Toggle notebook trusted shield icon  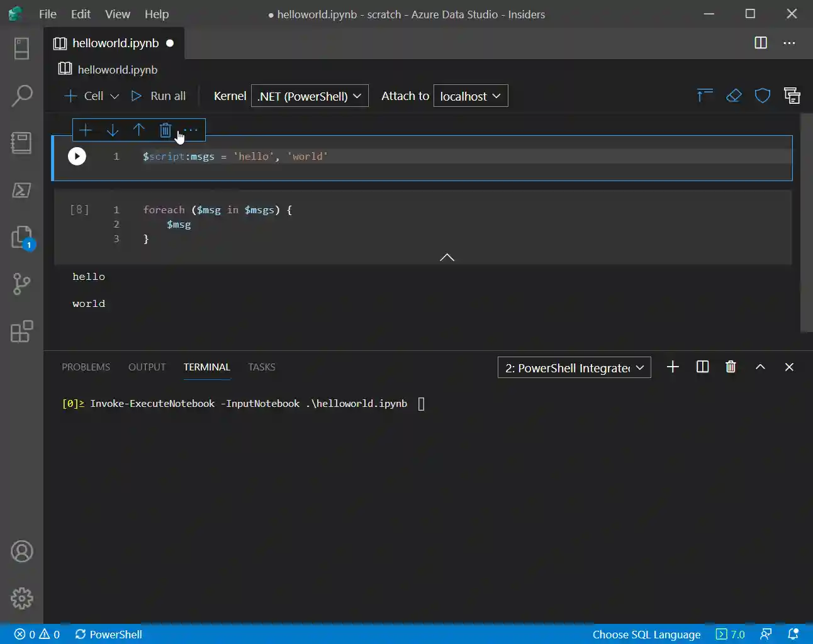(762, 96)
